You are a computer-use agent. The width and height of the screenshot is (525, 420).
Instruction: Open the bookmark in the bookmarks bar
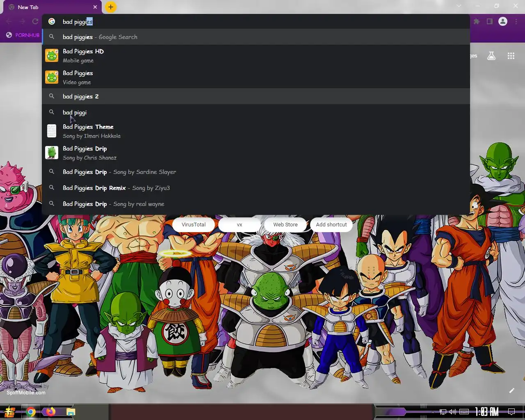tap(23, 35)
